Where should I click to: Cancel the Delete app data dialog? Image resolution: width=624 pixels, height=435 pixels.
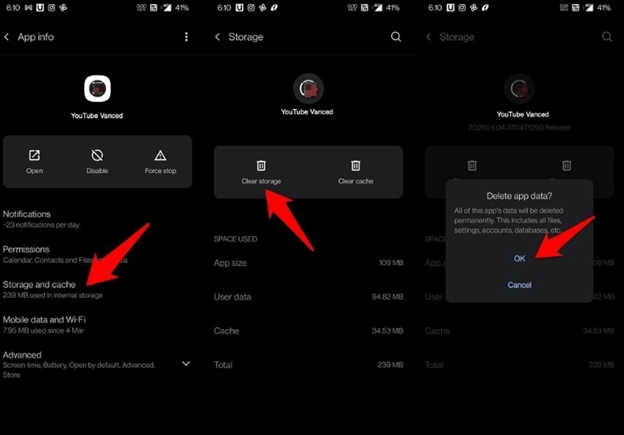(519, 285)
